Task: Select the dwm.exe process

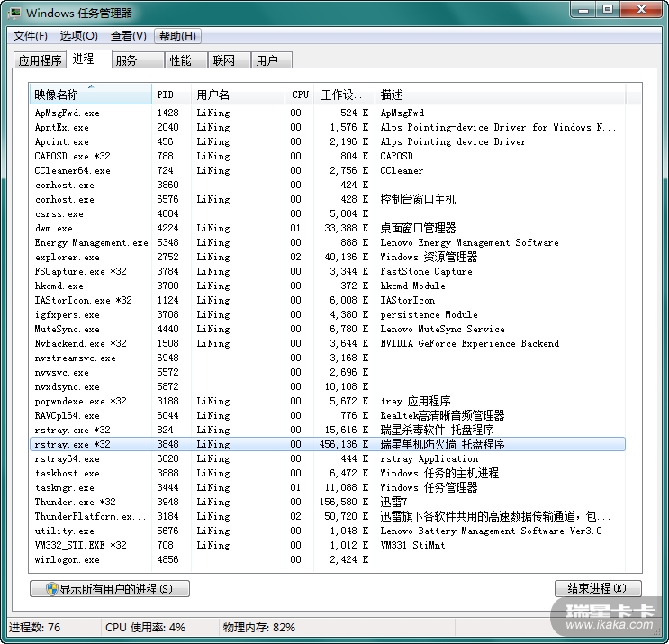Action: (328, 228)
